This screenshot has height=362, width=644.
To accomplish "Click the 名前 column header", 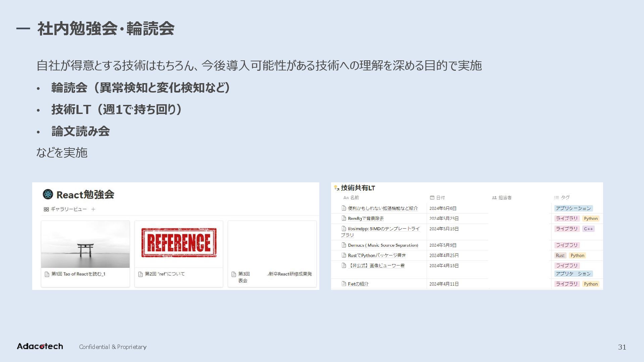I will coord(354,198).
